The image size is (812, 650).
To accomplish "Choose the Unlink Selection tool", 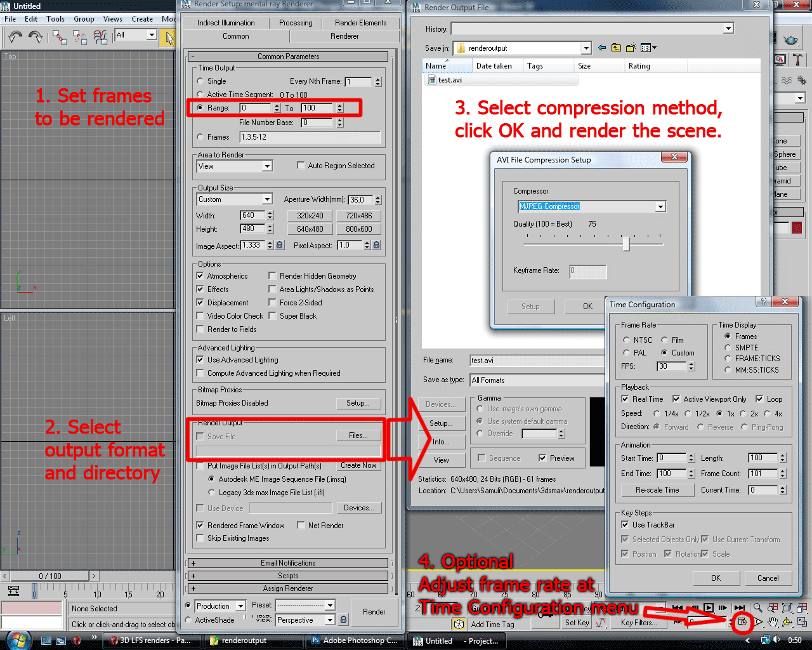I will point(80,37).
